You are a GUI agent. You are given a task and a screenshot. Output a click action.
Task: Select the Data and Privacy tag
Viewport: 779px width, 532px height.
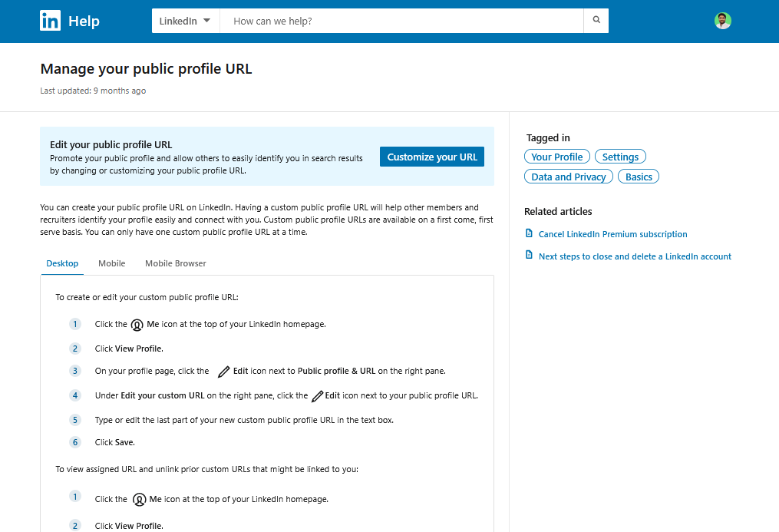tap(569, 177)
